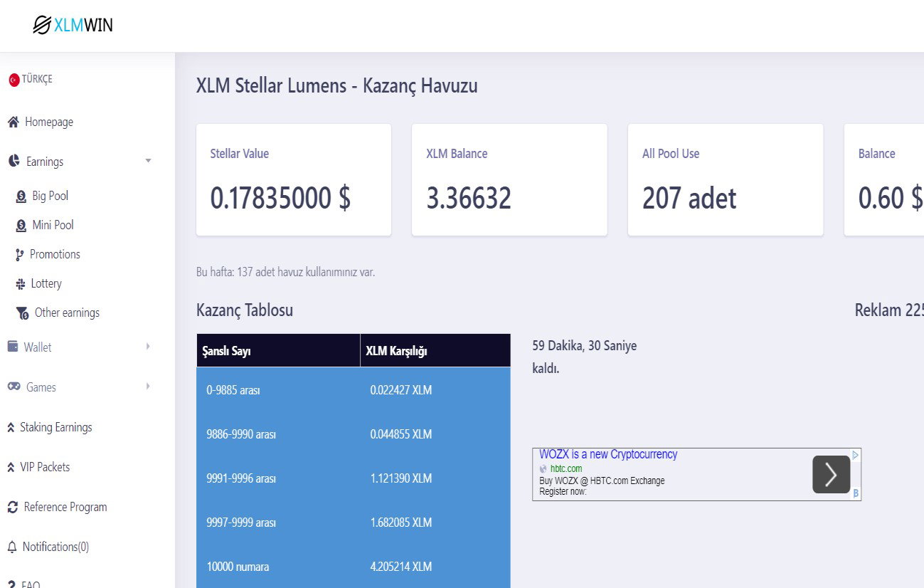Screen dimensions: 924x588
Task: Click the Big Pool coin icon
Action: [21, 196]
